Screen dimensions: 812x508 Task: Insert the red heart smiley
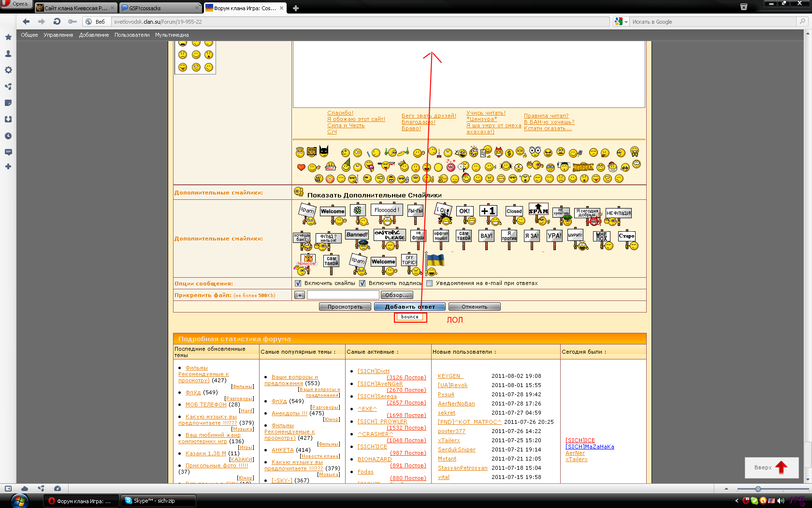pos(301,167)
